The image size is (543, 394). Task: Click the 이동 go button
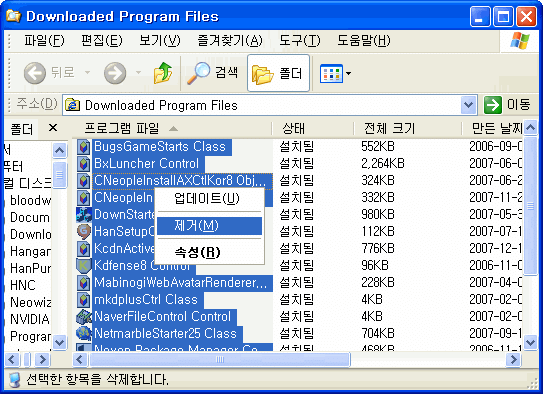[x=507, y=105]
